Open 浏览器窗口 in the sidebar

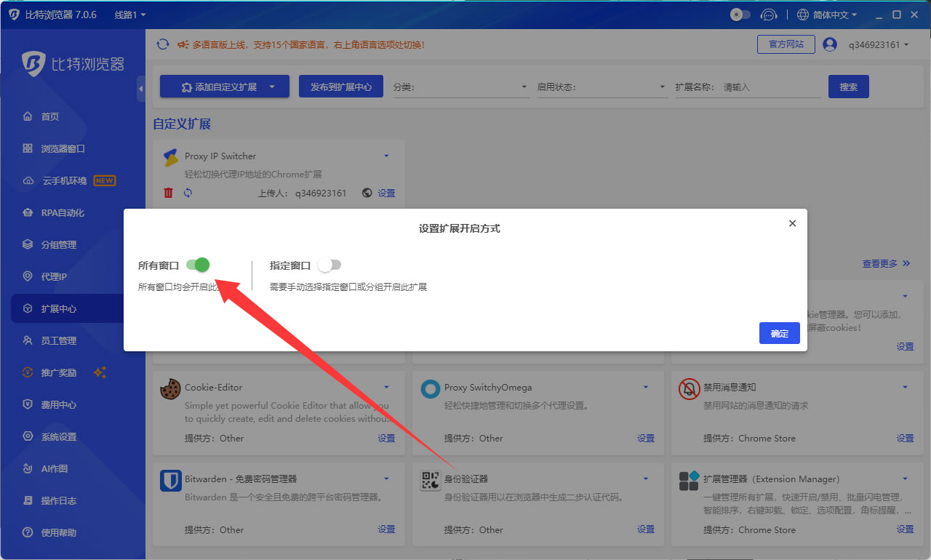[x=63, y=148]
